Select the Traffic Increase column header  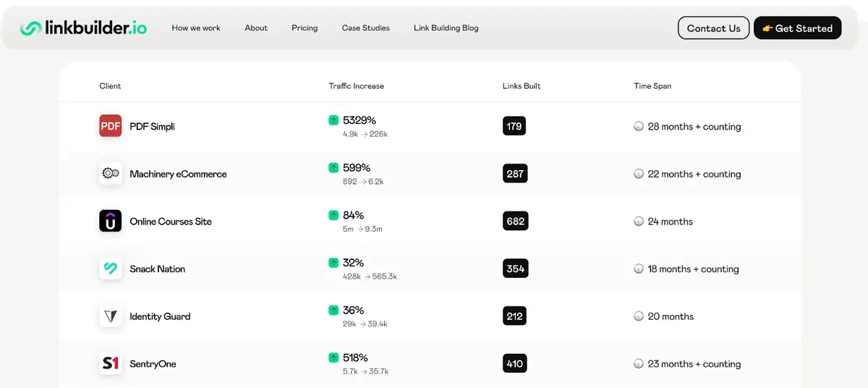coord(357,86)
